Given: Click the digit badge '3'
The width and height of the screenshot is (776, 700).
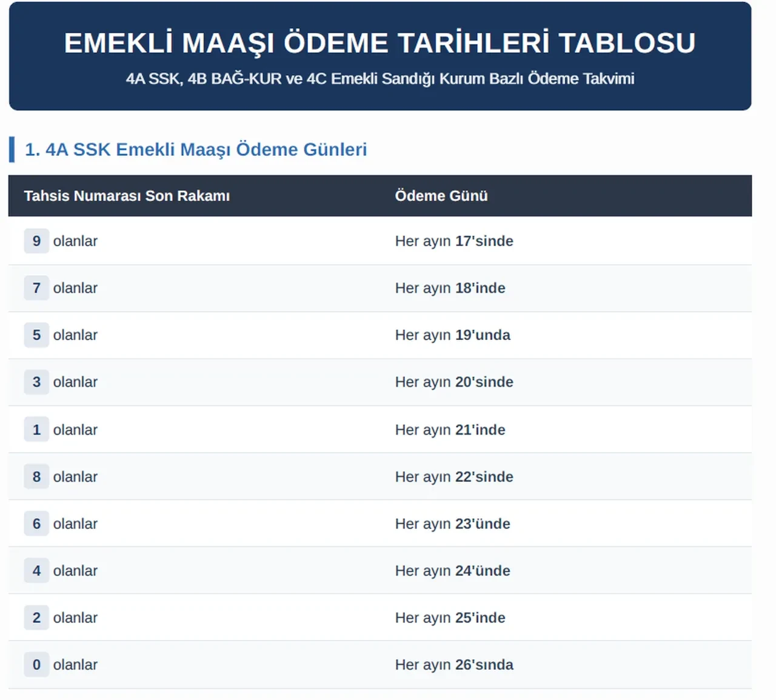Looking at the screenshot, I should 36,382.
